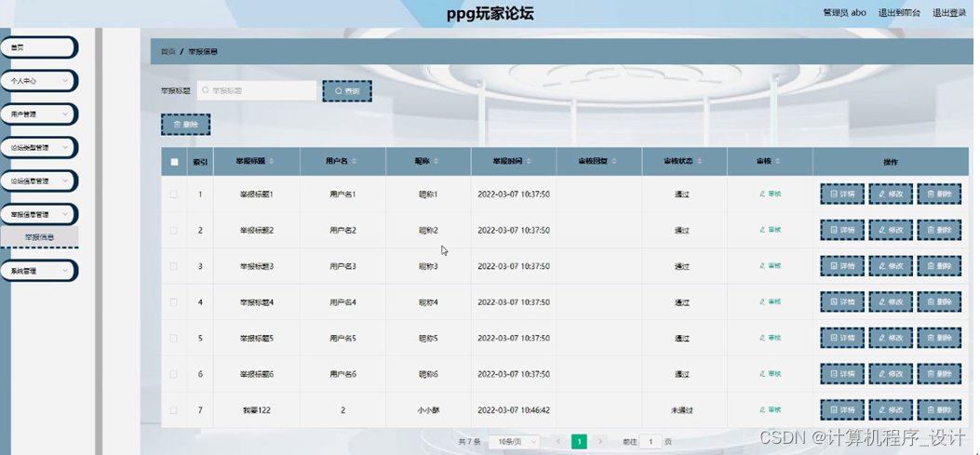
Task: Toggle the select-all checkbox in table header
Action: (174, 162)
